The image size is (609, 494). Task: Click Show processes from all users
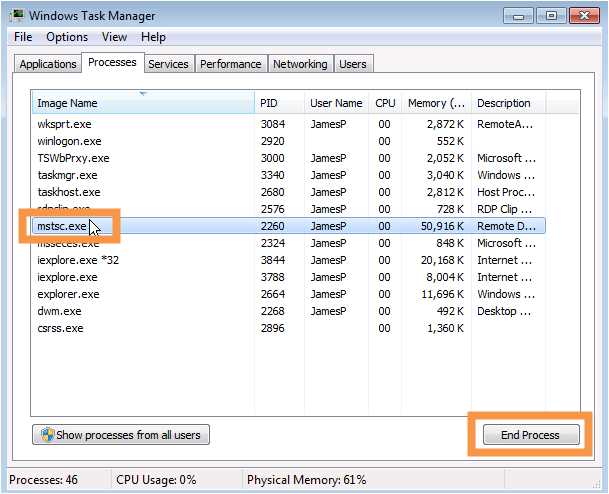pos(121,435)
